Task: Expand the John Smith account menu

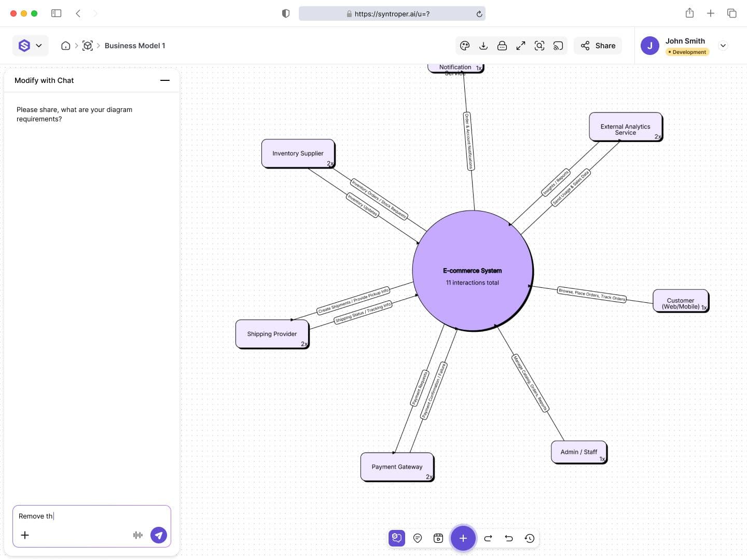Action: (x=723, y=46)
